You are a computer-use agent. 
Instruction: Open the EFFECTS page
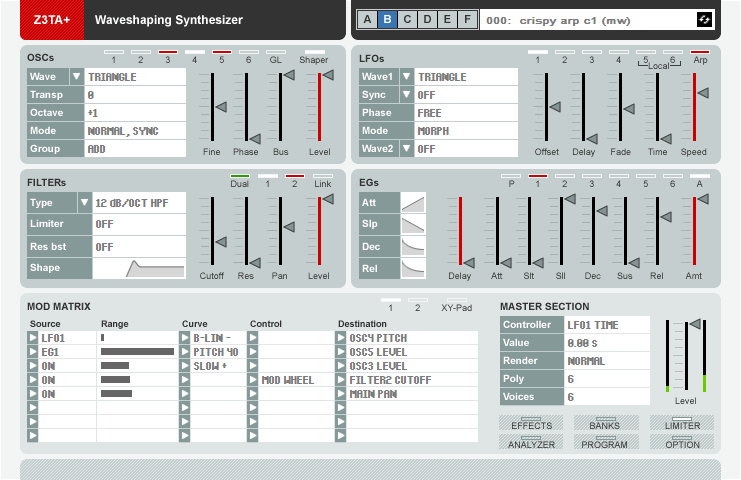[x=531, y=423]
